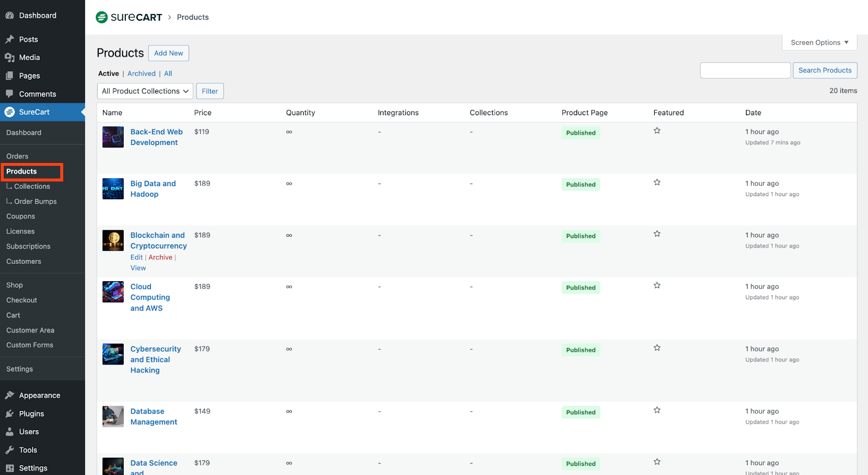Open the Big Data and Hadoop thumbnail
This screenshot has width=868, height=475.
pos(113,189)
